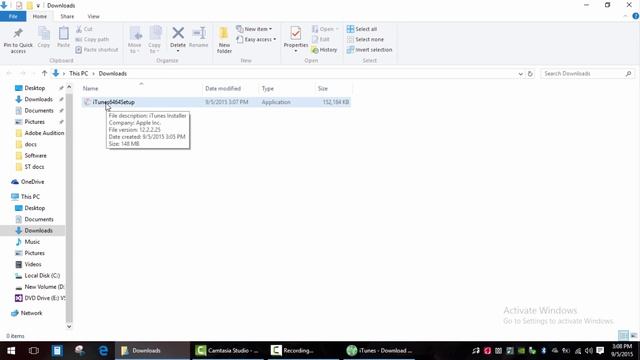Image resolution: width=640 pixels, height=360 pixels.
Task: Click Invert selection
Action: (369, 49)
